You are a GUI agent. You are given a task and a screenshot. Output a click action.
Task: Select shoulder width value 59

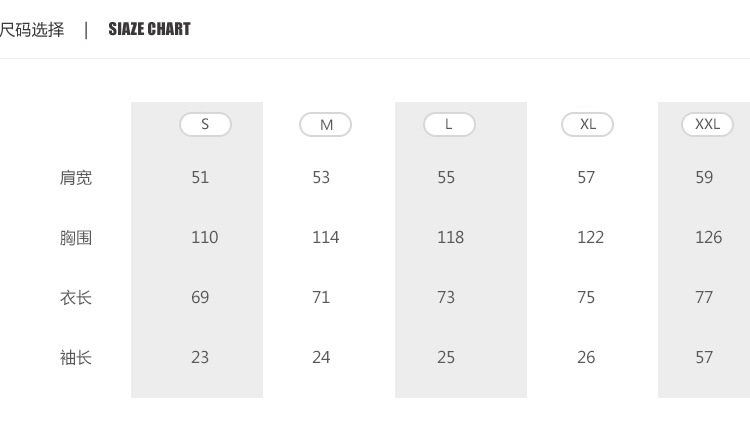click(704, 177)
